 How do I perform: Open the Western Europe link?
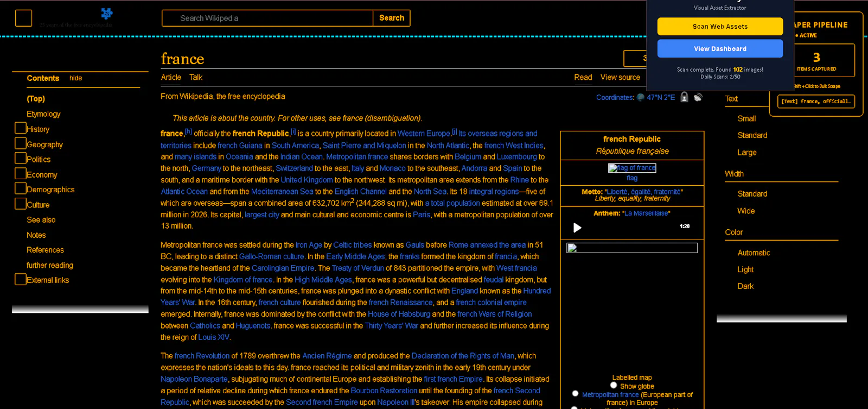pyautogui.click(x=424, y=134)
